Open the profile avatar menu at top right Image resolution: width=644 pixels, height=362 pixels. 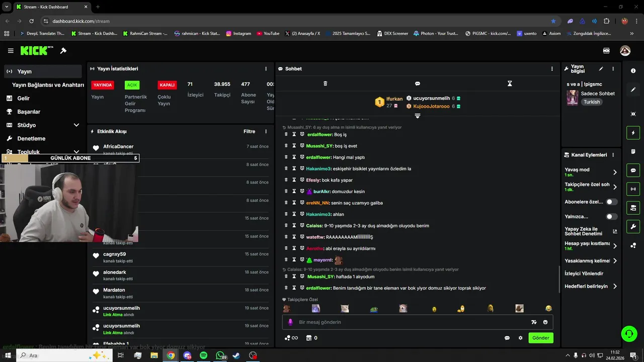625,51
